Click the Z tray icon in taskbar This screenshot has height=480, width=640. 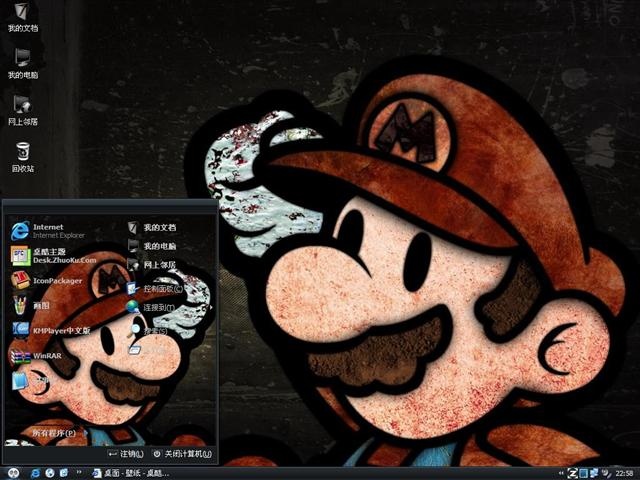pyautogui.click(x=573, y=473)
